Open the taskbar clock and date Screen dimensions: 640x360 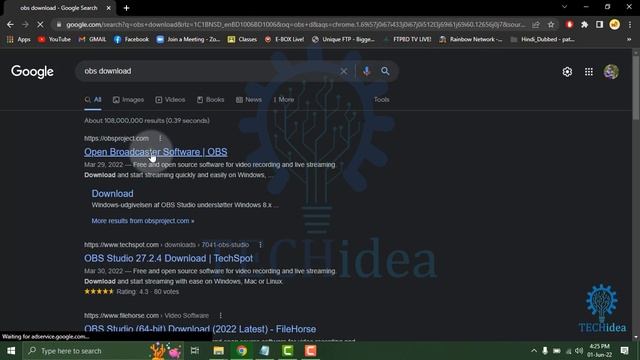click(x=600, y=351)
